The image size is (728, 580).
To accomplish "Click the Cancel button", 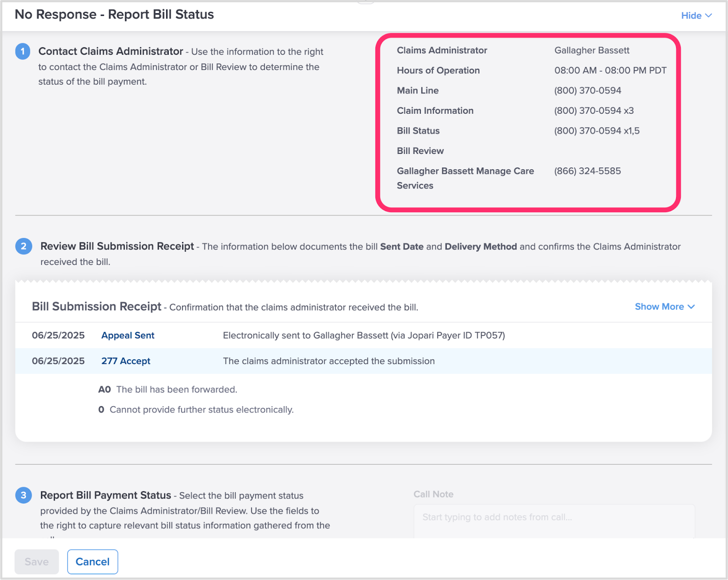I will pos(92,562).
